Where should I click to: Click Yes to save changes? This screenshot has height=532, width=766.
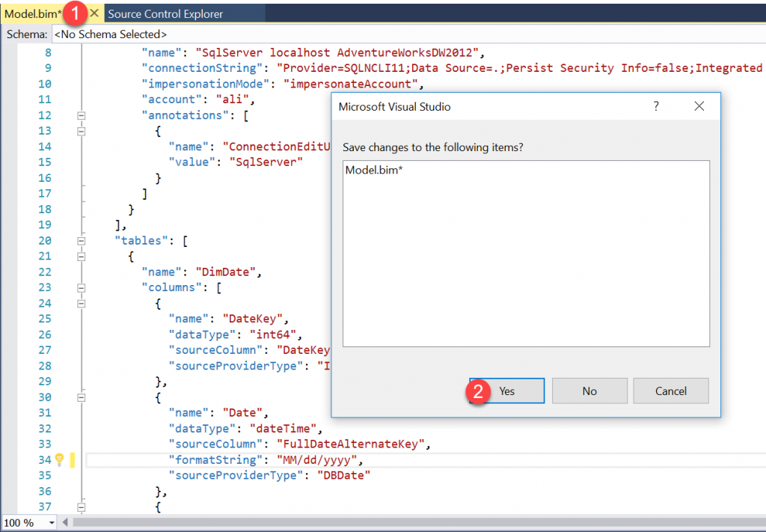tap(506, 391)
